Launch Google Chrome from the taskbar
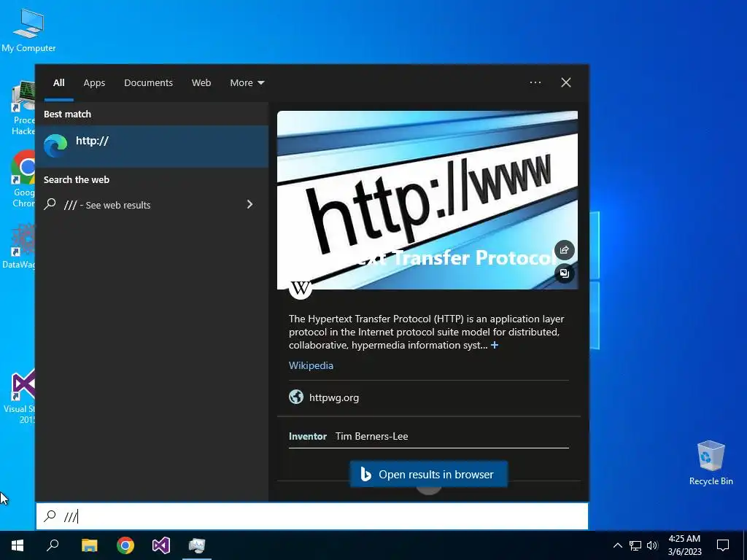 (125, 545)
